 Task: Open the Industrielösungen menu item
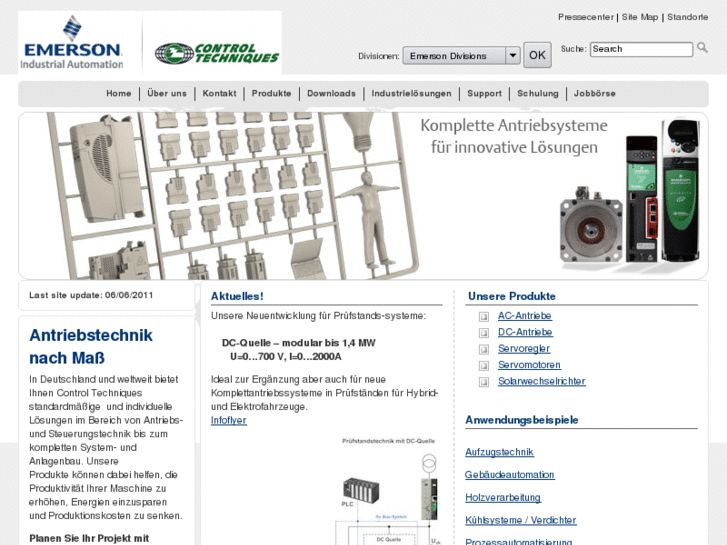pyautogui.click(x=411, y=93)
